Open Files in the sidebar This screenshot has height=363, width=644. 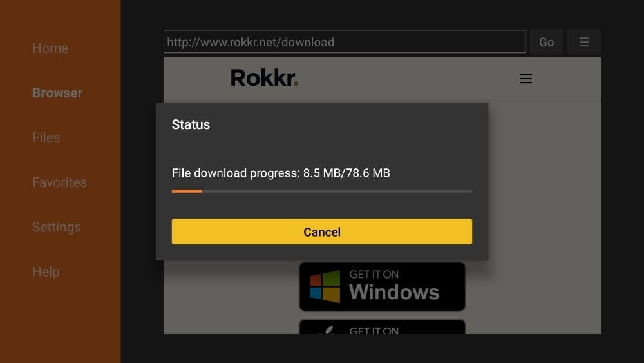point(46,138)
